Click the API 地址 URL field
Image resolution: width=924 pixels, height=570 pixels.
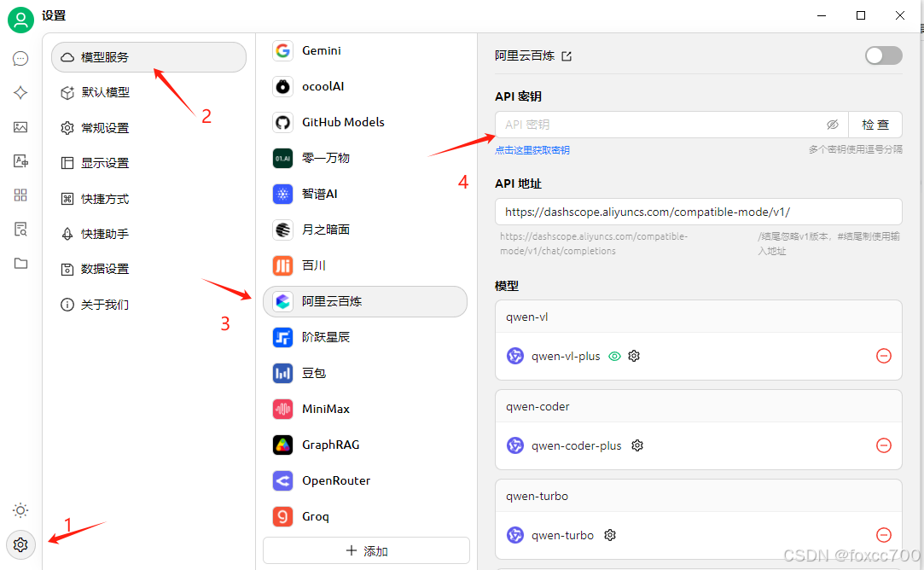click(698, 212)
